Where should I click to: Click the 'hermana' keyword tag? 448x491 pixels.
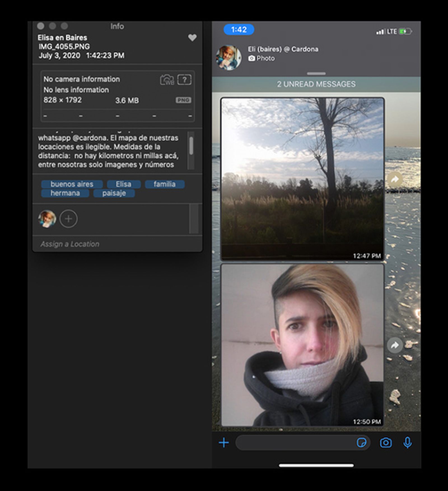pyautogui.click(x=65, y=193)
